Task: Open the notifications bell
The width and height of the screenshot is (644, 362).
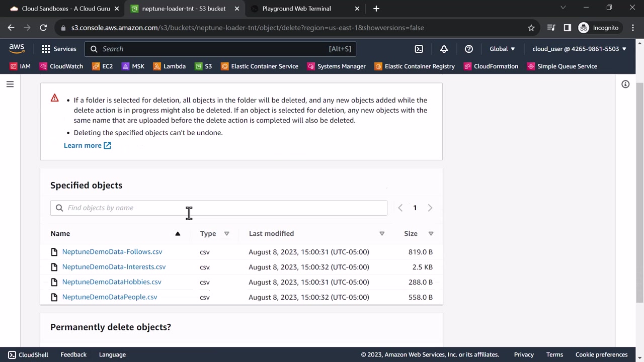Action: [x=444, y=49]
